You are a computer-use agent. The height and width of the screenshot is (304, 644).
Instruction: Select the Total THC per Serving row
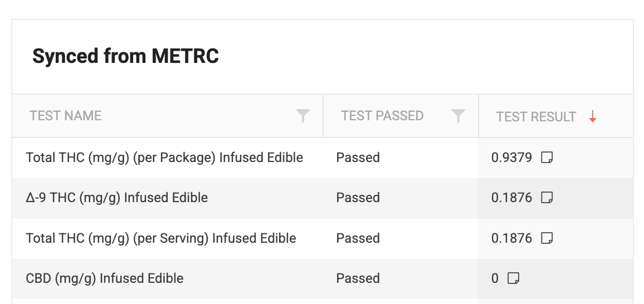(161, 238)
